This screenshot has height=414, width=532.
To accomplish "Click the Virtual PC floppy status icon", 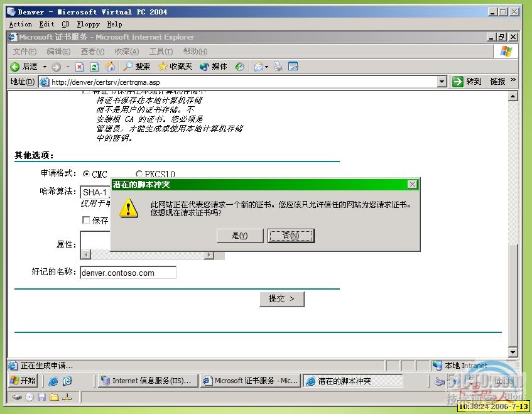I will pos(41,397).
